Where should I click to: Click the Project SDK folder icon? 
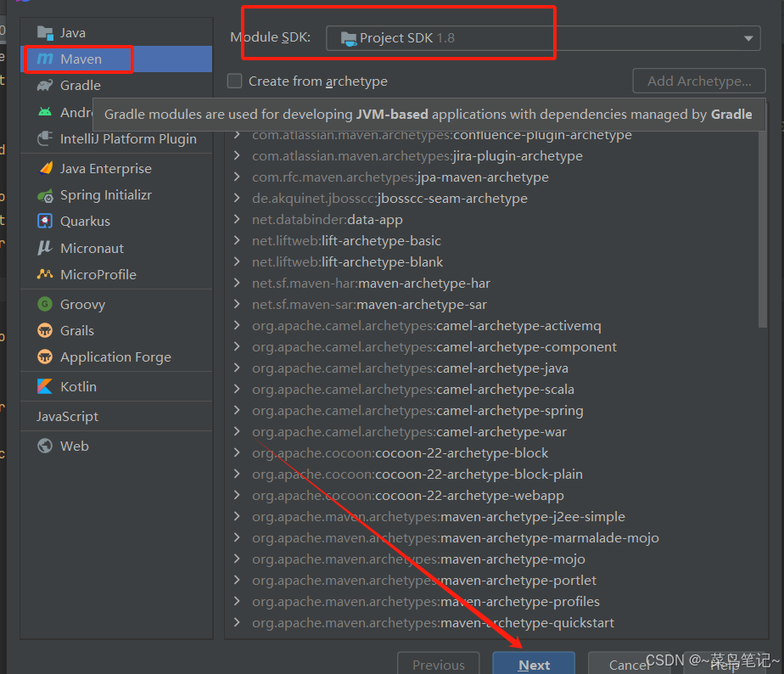coord(349,38)
